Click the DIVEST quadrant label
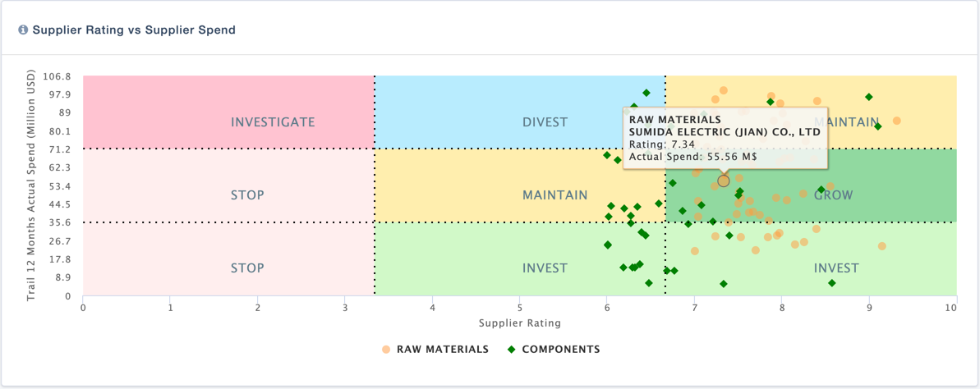The width and height of the screenshot is (980, 389). [x=545, y=122]
